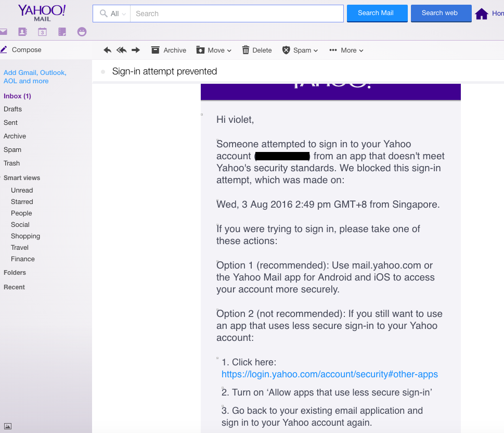Screen dimensions: 504x433
Task: Click the Yahoo Mail logo
Action: [x=42, y=13]
